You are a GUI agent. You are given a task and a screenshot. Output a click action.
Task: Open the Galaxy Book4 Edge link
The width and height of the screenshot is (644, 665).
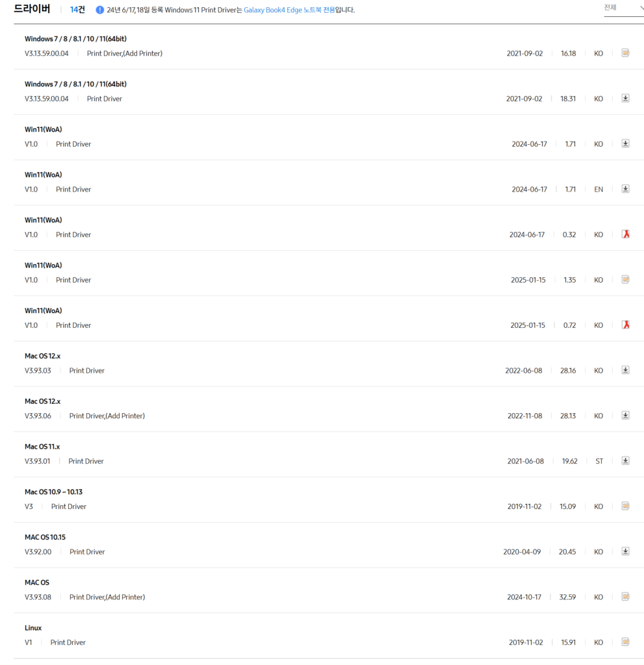tap(272, 10)
